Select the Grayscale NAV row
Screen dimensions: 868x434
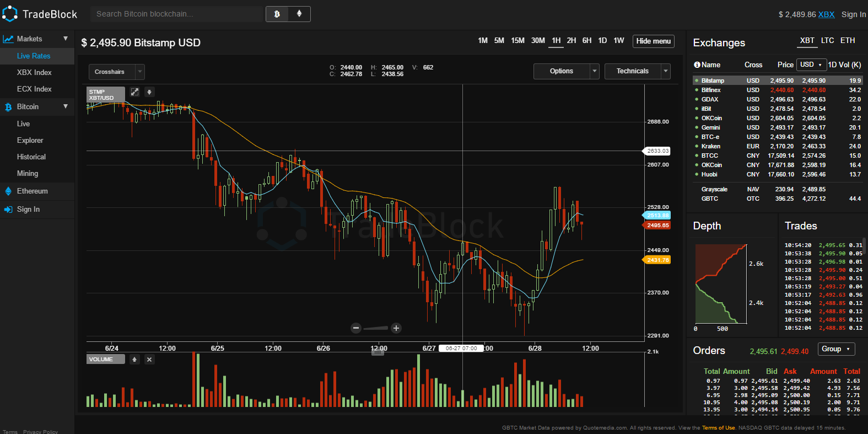(778, 189)
